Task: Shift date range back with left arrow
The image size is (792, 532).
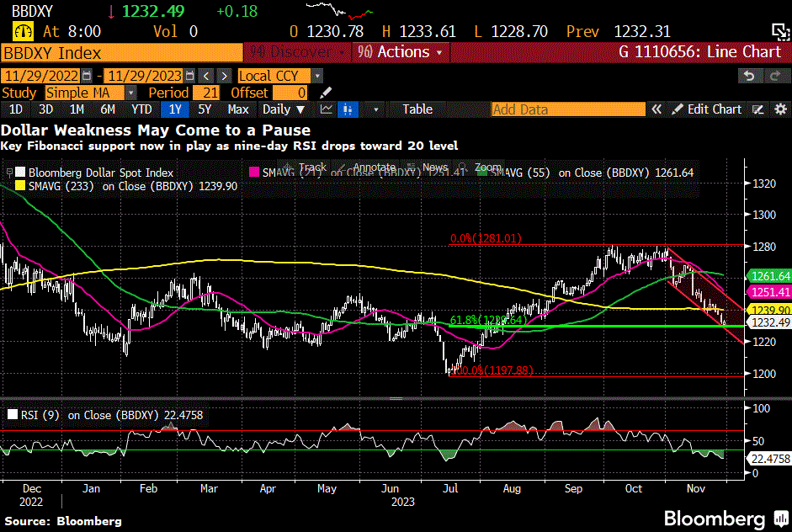Action: pyautogui.click(x=206, y=76)
